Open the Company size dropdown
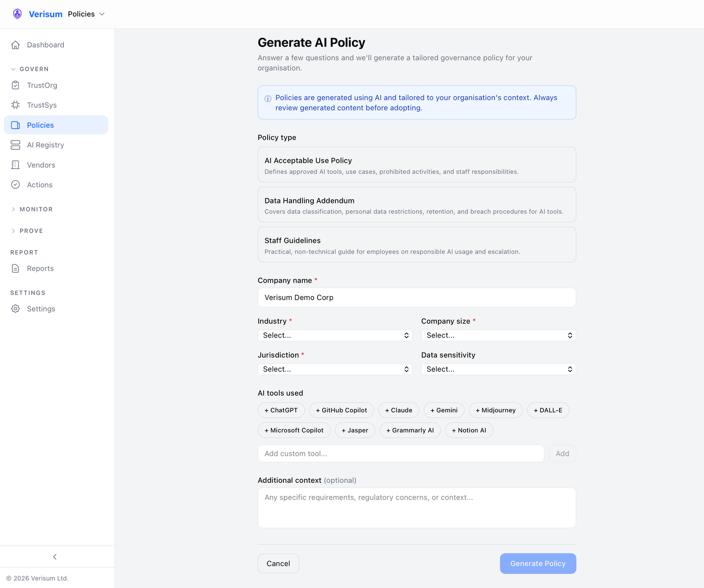The image size is (704, 588). pos(498,335)
